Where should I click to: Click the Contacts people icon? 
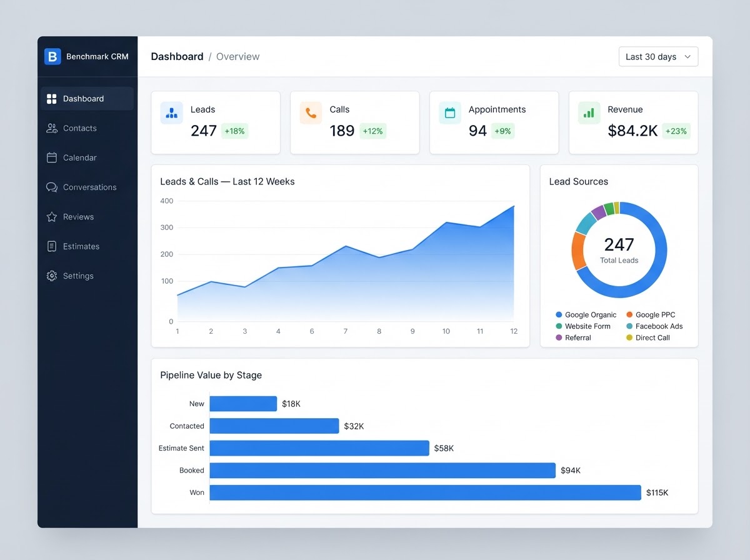(x=52, y=128)
